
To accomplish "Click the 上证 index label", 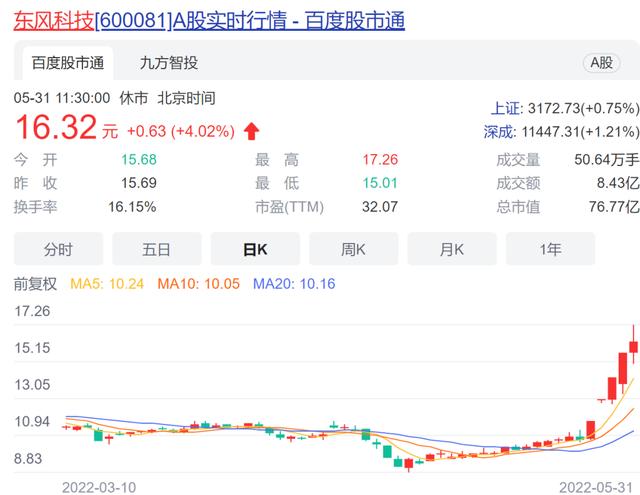I will pos(506,109).
